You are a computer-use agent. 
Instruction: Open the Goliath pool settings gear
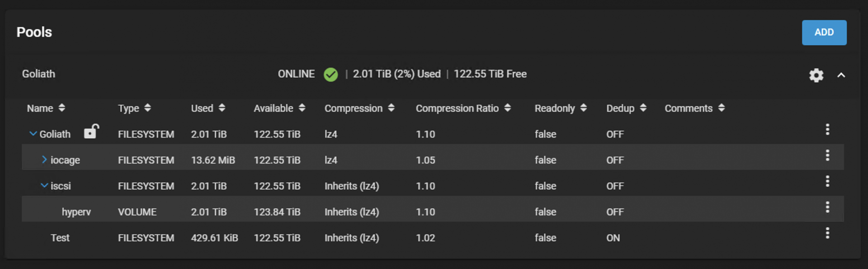tap(816, 75)
